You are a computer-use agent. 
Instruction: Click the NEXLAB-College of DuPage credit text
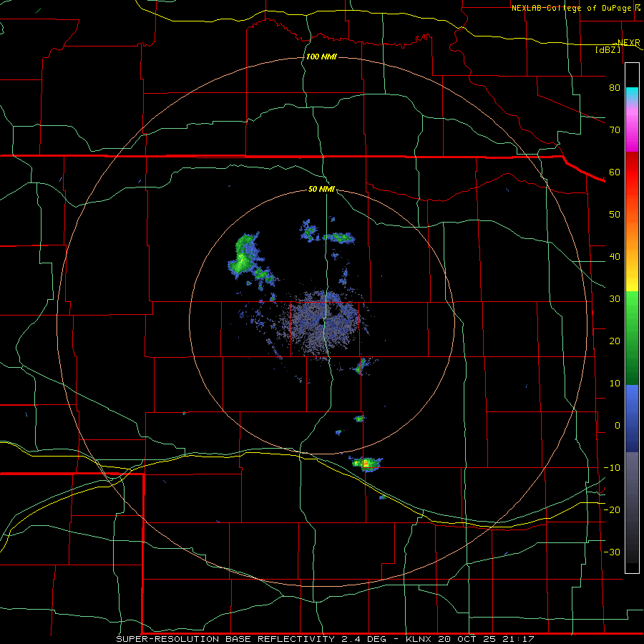click(571, 8)
